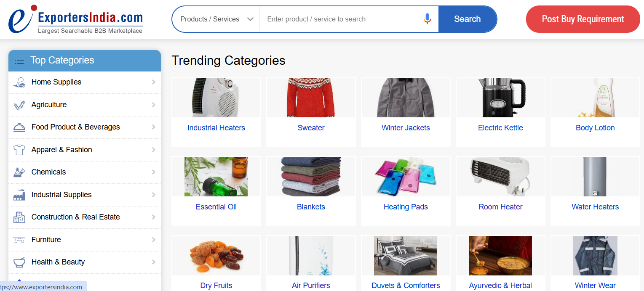Click the Furniture table icon

19,240
